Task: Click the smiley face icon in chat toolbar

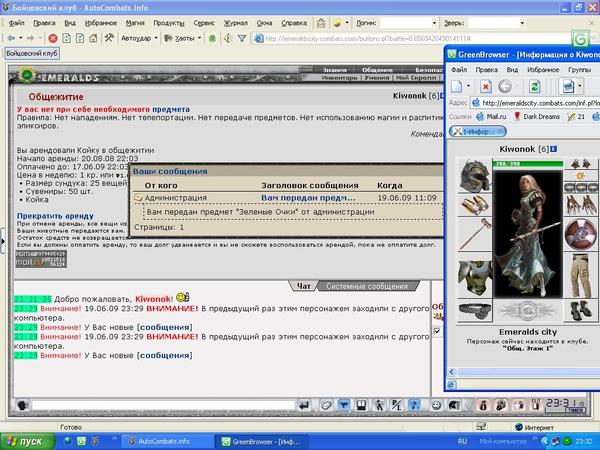Action: pyautogui.click(x=436, y=405)
